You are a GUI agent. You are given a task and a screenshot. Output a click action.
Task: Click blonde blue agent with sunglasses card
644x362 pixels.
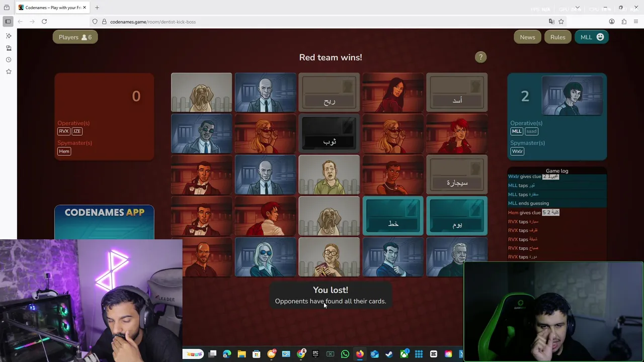coord(265,257)
